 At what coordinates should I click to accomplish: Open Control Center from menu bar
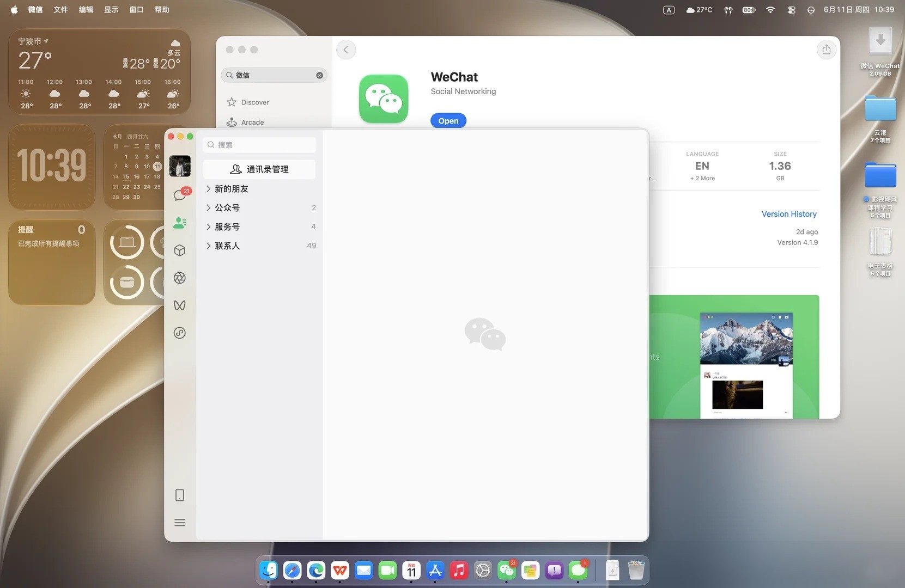point(792,10)
